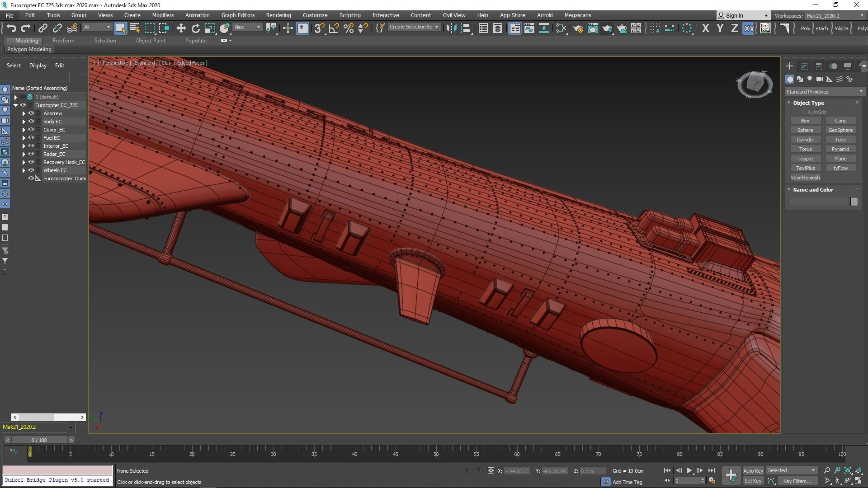Click the Select by Name icon
This screenshot has width=868, height=488.
[x=135, y=28]
